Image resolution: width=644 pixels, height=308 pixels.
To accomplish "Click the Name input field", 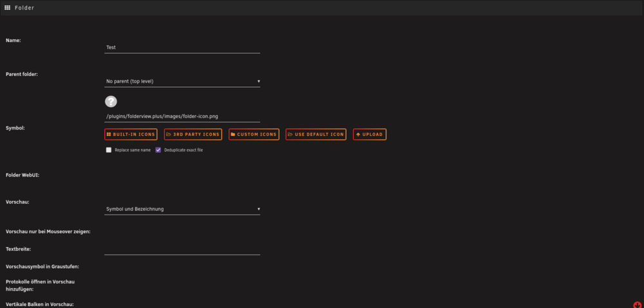I will [x=182, y=47].
